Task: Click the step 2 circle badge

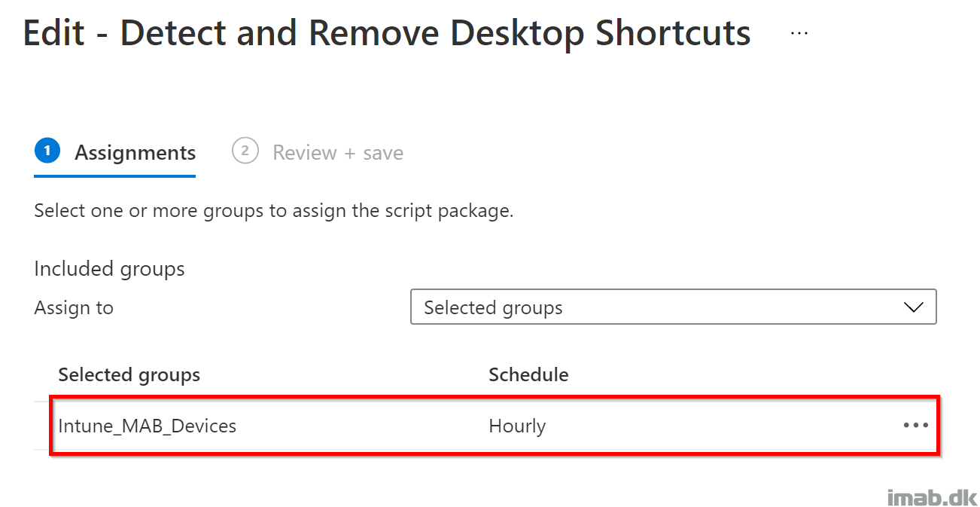Action: [x=245, y=151]
